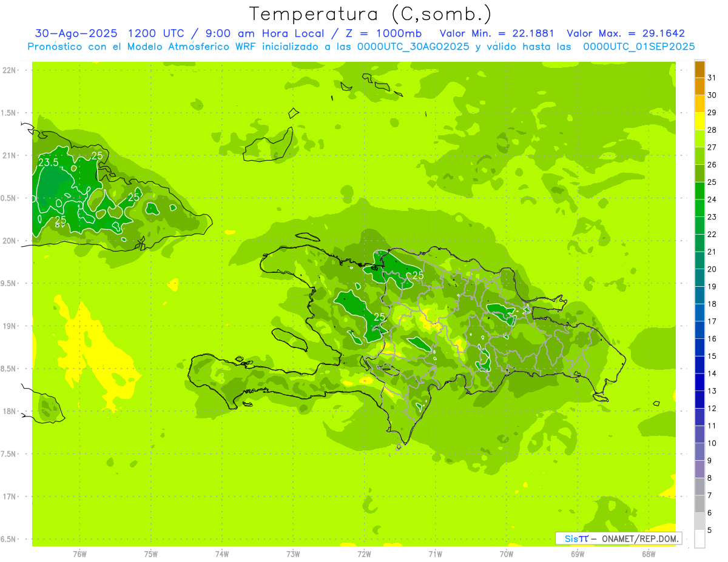Click the "18N" latitude axis label
The image size is (728, 562).
[10, 412]
